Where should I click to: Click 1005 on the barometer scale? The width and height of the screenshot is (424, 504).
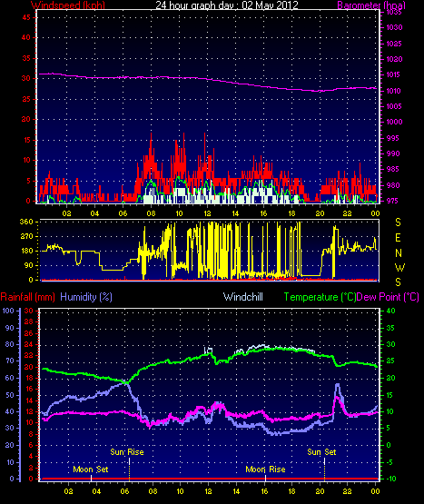point(394,106)
